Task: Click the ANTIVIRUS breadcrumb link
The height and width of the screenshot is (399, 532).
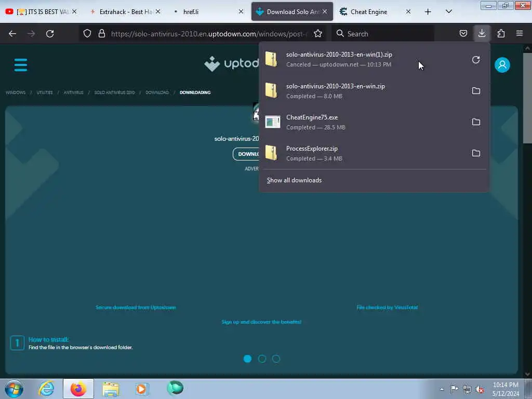Action: (73, 92)
